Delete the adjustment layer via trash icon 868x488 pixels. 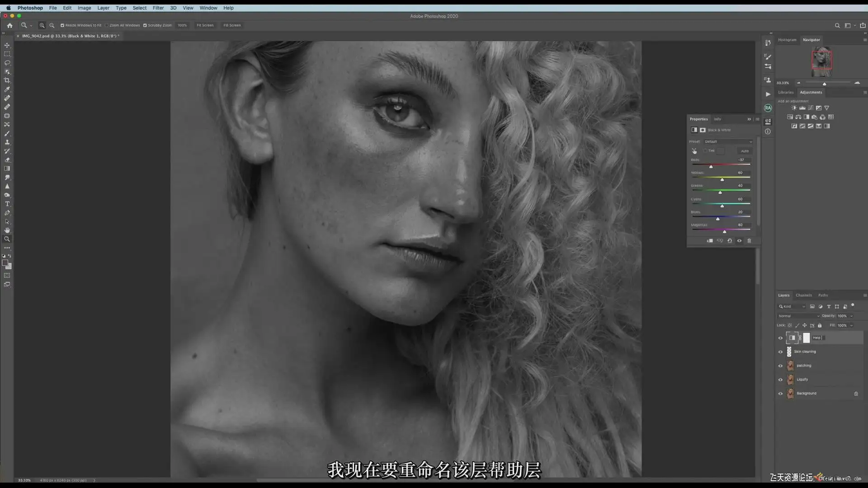click(x=749, y=241)
